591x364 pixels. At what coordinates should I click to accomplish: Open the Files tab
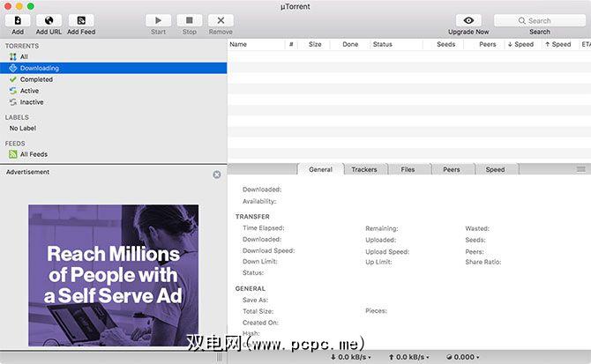(x=408, y=169)
